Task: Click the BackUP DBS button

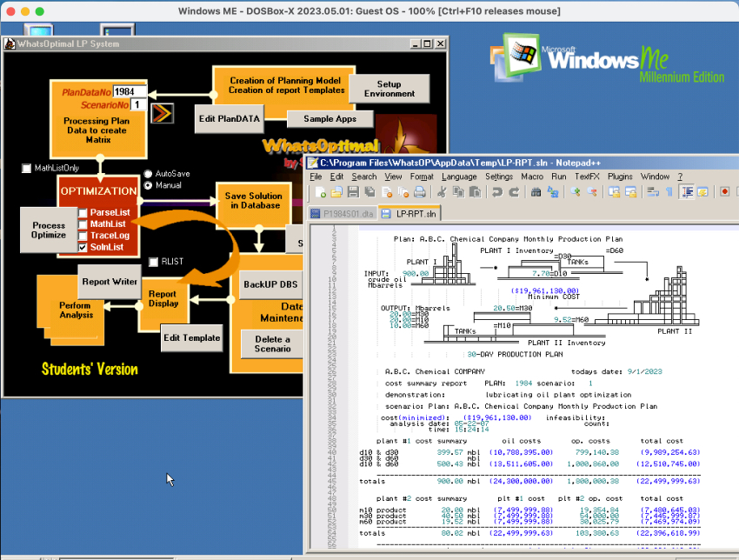Action: 270,284
